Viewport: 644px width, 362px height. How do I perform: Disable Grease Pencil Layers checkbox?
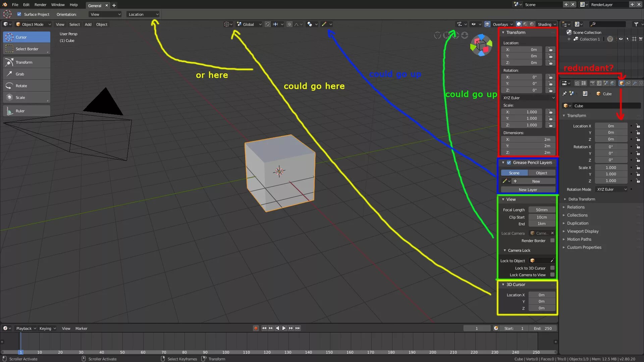coord(509,163)
